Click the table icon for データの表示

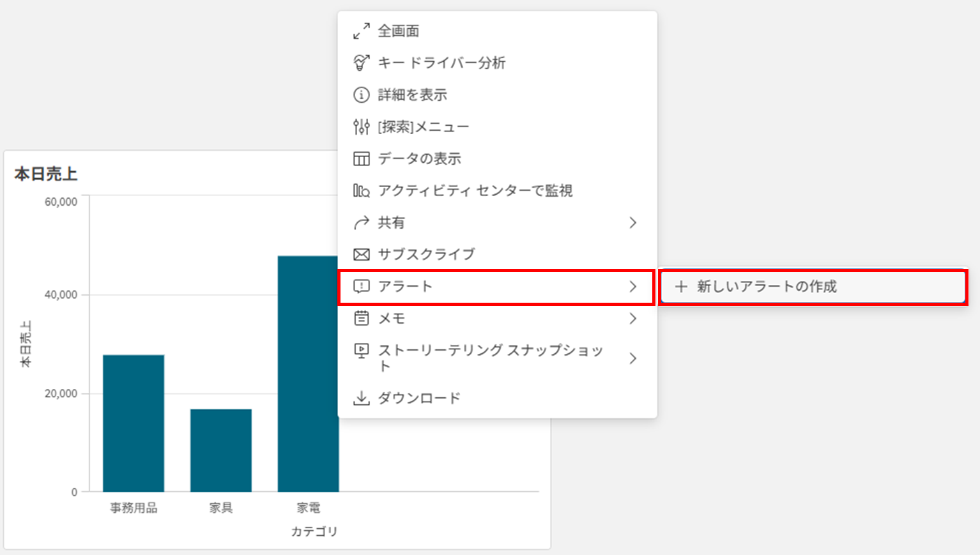pyautogui.click(x=362, y=159)
